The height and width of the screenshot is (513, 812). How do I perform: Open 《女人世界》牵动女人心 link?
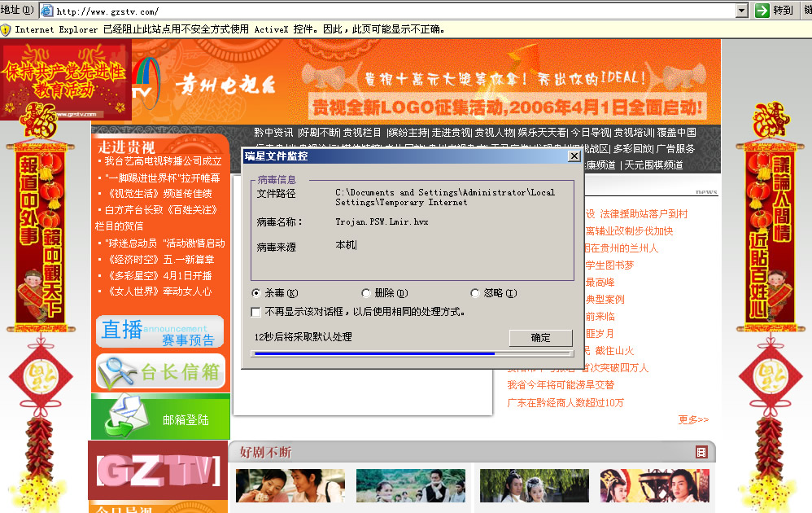[159, 292]
